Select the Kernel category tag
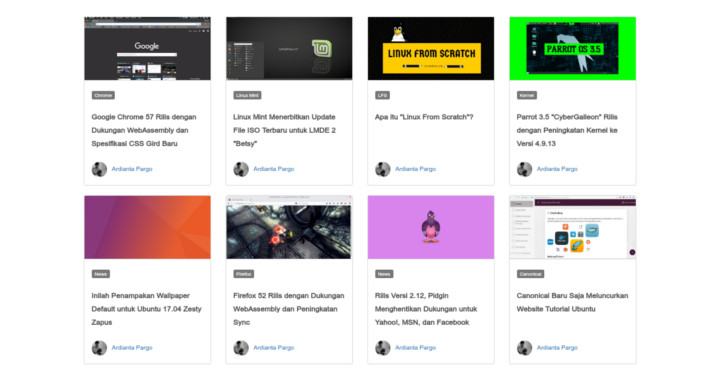This screenshot has width=720, height=380. 527,95
